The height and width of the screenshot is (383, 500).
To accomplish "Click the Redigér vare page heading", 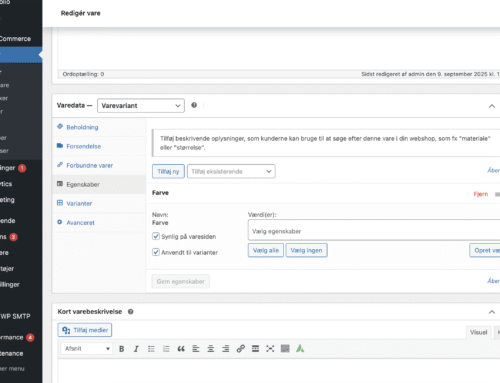I will pyautogui.click(x=80, y=13).
